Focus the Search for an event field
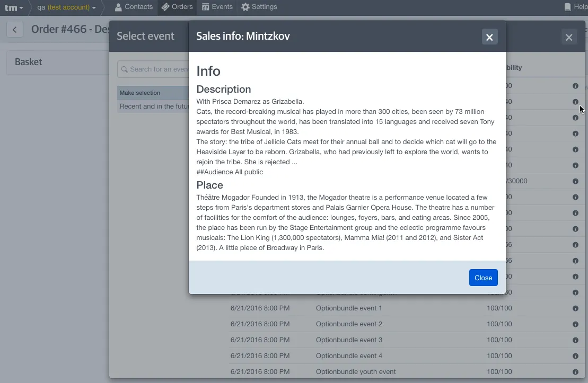The height and width of the screenshot is (383, 588). coord(154,69)
